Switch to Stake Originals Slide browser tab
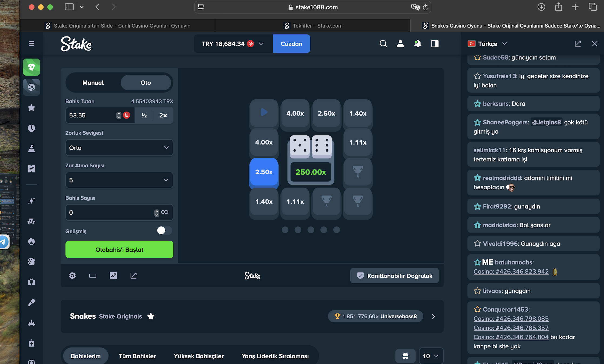 pyautogui.click(x=118, y=26)
